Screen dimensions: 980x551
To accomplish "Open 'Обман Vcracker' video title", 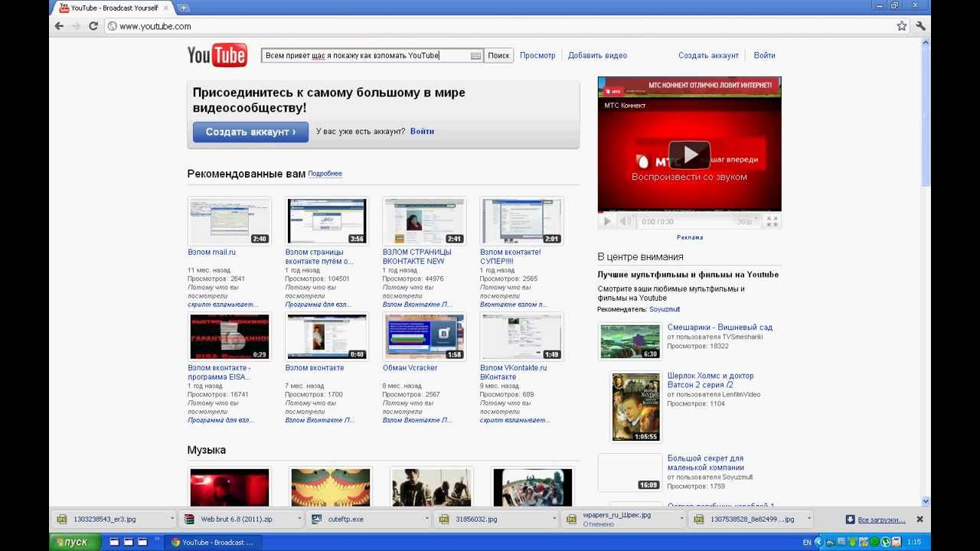I will click(410, 368).
